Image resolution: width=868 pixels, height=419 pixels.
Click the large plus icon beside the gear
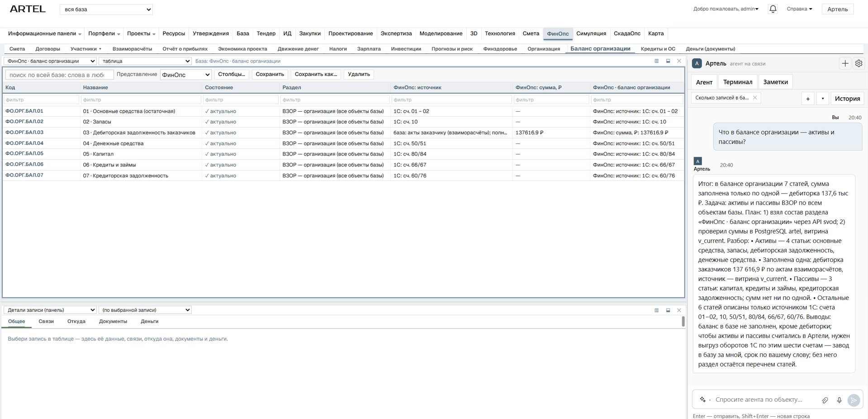click(x=845, y=64)
